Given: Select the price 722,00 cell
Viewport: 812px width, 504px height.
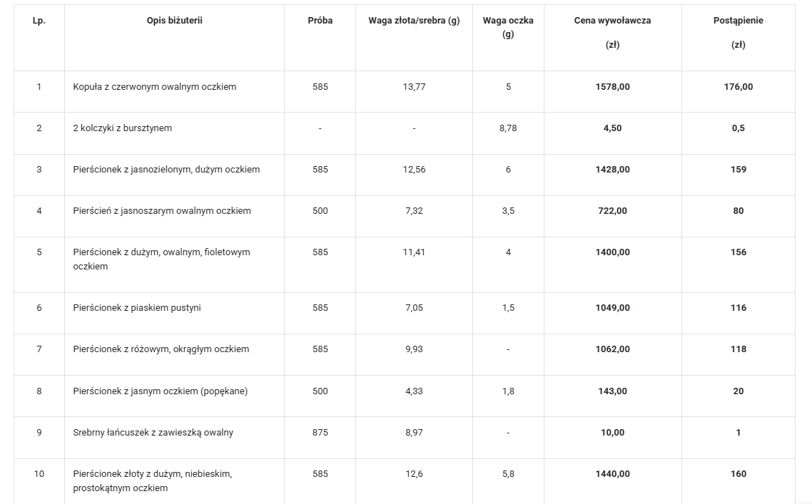Looking at the screenshot, I should 612,211.
